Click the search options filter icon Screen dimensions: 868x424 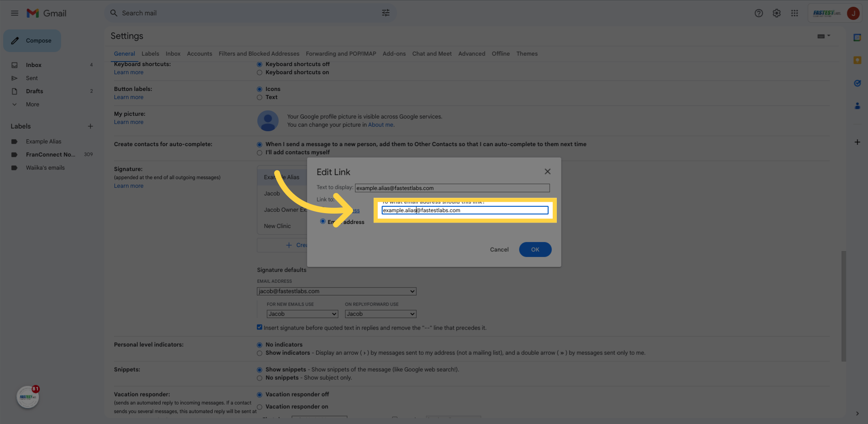coord(385,13)
